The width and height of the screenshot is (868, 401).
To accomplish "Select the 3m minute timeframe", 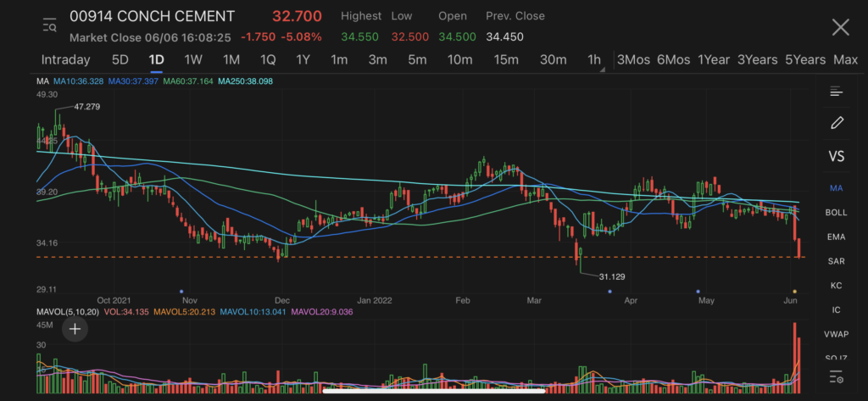I will (x=377, y=60).
